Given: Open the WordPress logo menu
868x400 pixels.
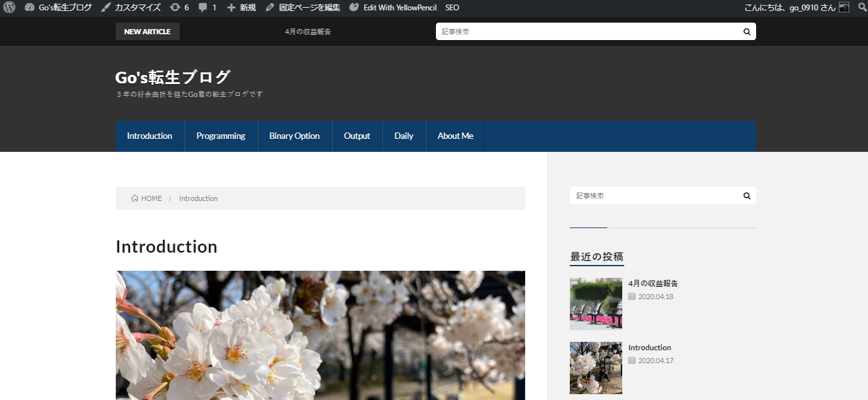Looking at the screenshot, I should point(9,8).
